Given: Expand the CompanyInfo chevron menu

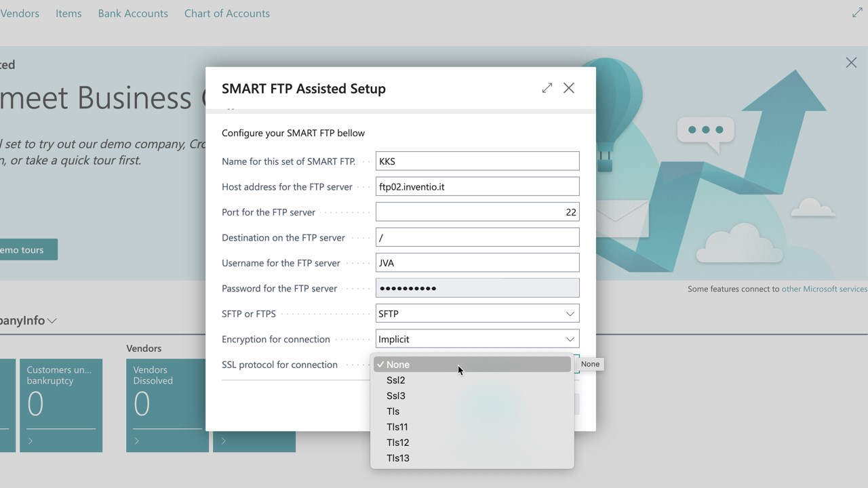Looking at the screenshot, I should (x=52, y=321).
